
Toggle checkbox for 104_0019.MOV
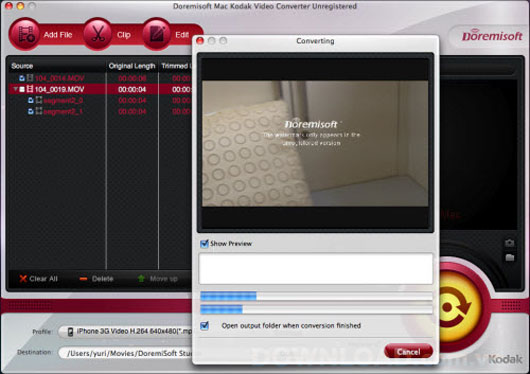coord(22,89)
